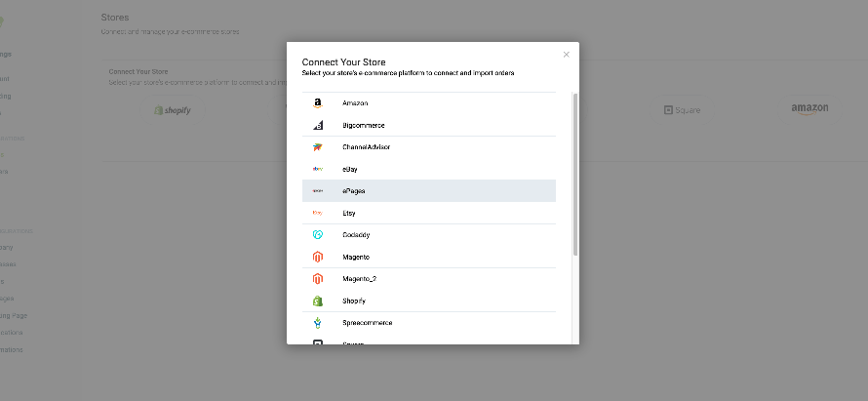Click the Square logo on the Stores page

pos(682,110)
